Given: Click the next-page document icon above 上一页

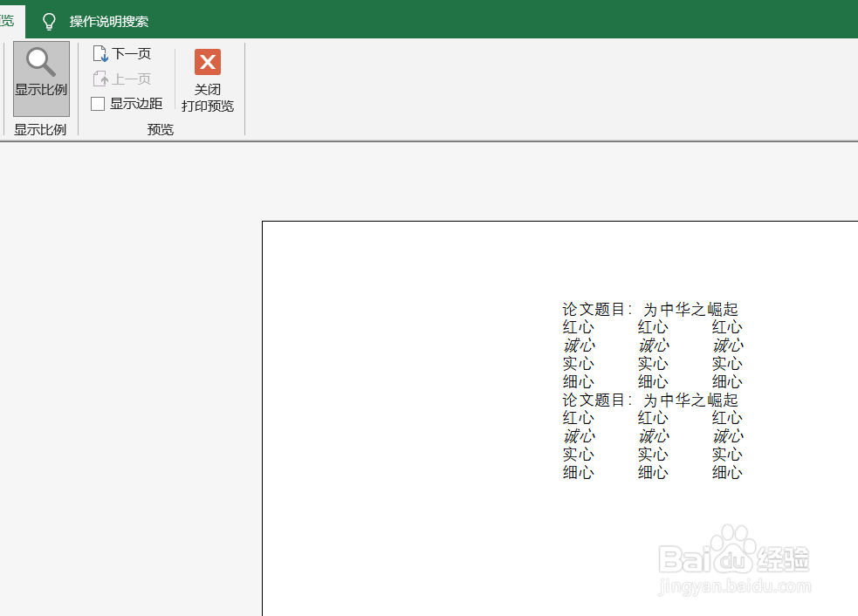Looking at the screenshot, I should point(102,52).
